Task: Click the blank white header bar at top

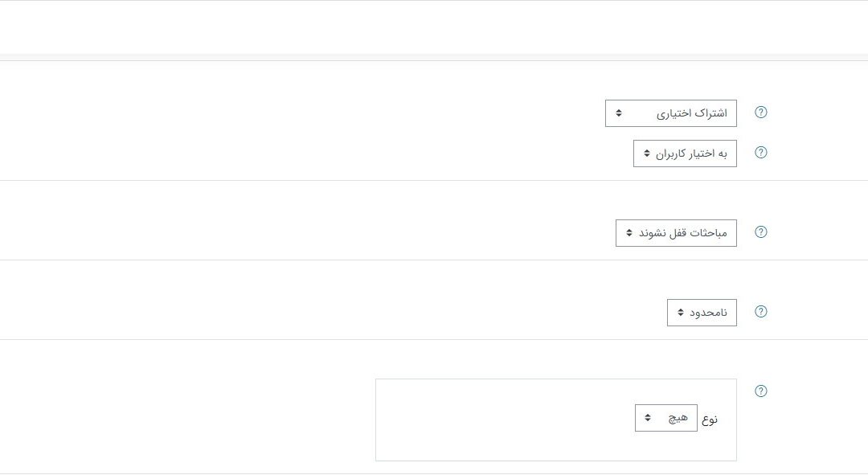Action: click(434, 27)
